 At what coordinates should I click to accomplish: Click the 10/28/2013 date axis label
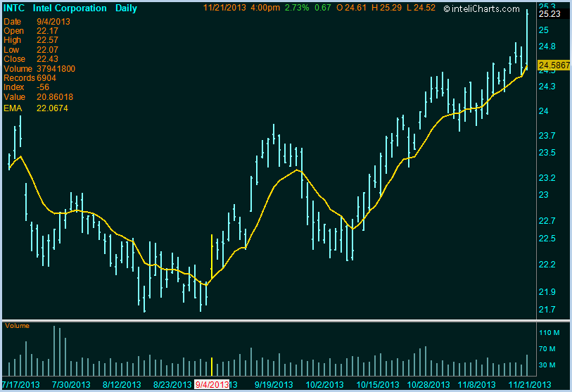[428, 385]
